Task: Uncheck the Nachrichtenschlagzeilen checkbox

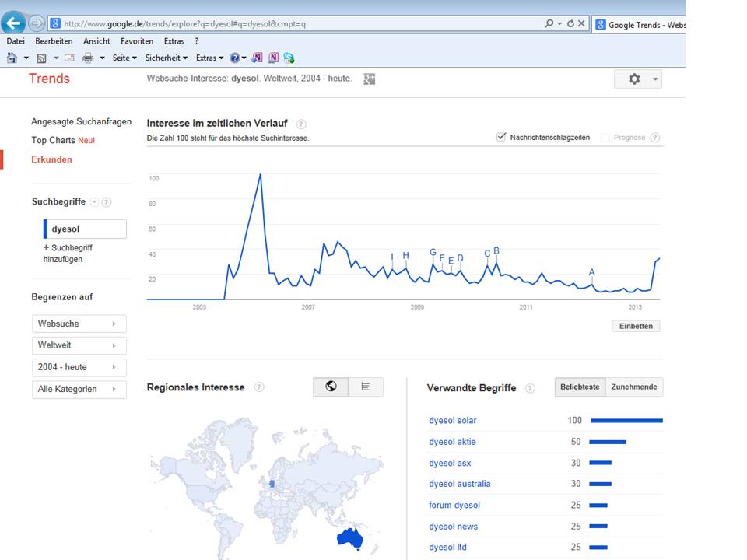Action: [x=500, y=137]
